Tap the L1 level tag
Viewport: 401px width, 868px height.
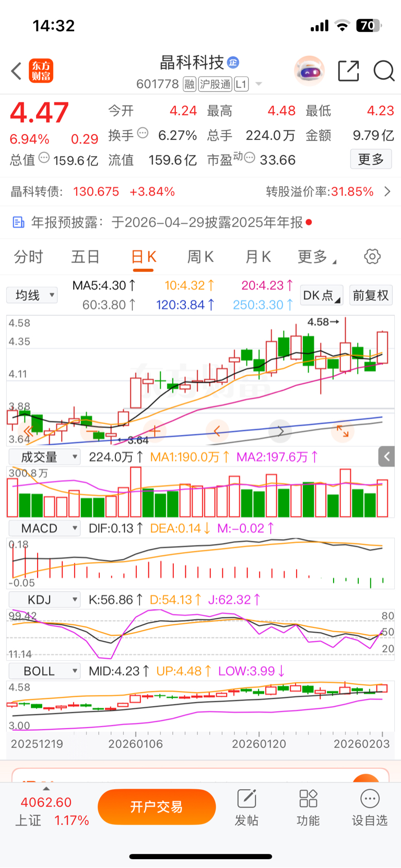[x=241, y=84]
